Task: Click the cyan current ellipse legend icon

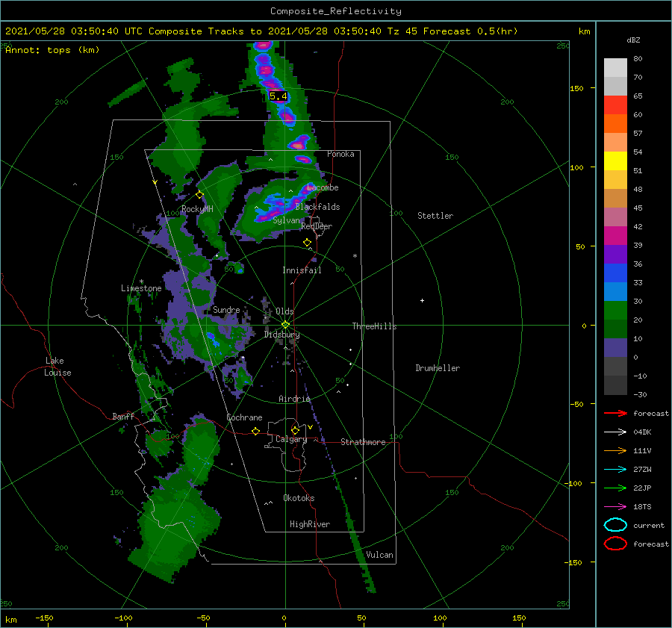Action: coord(615,525)
